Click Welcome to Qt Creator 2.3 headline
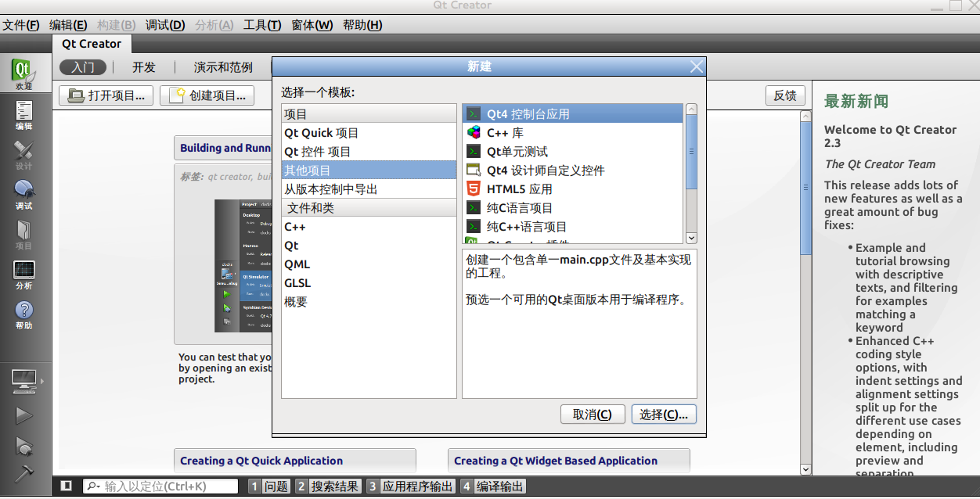Image resolution: width=980 pixels, height=499 pixels. [x=891, y=136]
